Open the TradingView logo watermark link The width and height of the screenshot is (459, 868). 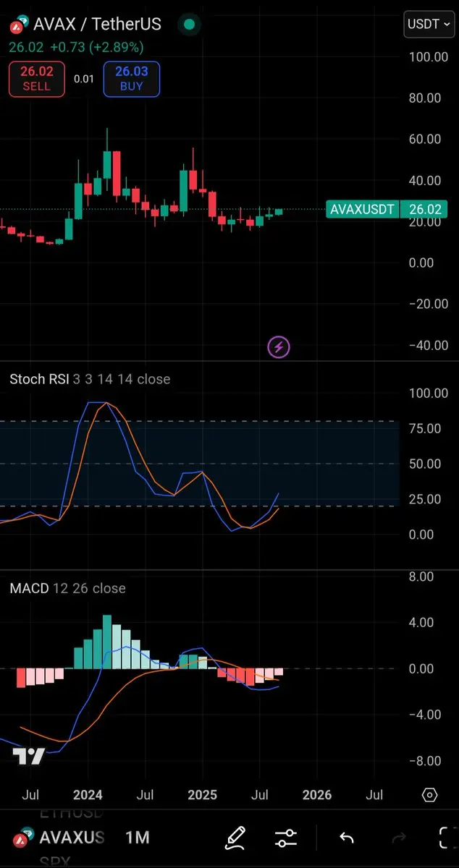[29, 757]
